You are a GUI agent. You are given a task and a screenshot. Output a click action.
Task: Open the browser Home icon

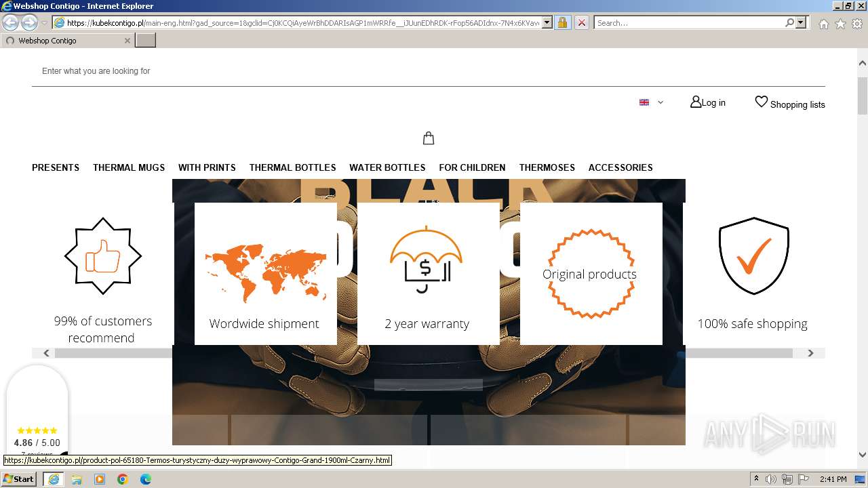(823, 24)
